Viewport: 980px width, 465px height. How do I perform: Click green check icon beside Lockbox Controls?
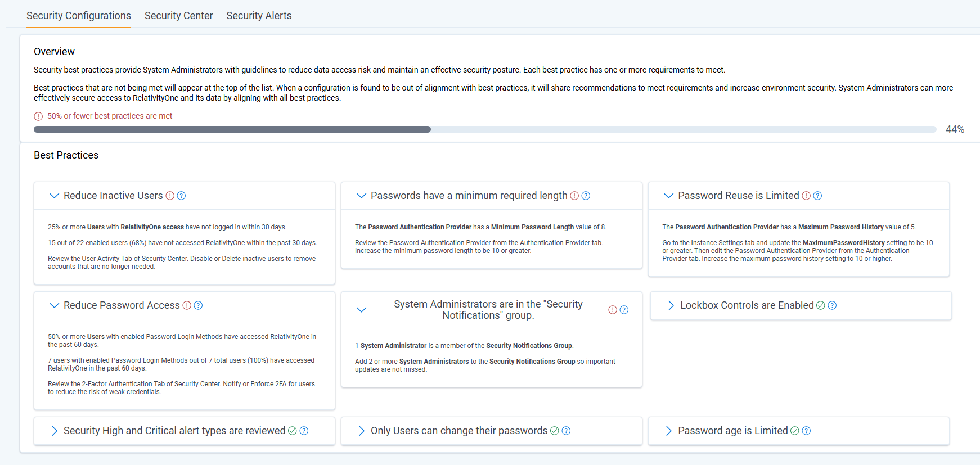click(821, 305)
